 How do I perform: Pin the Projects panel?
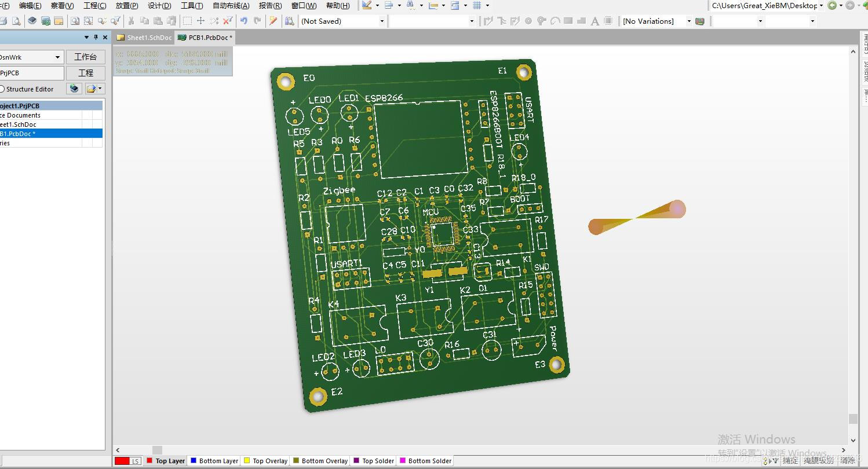[96, 37]
